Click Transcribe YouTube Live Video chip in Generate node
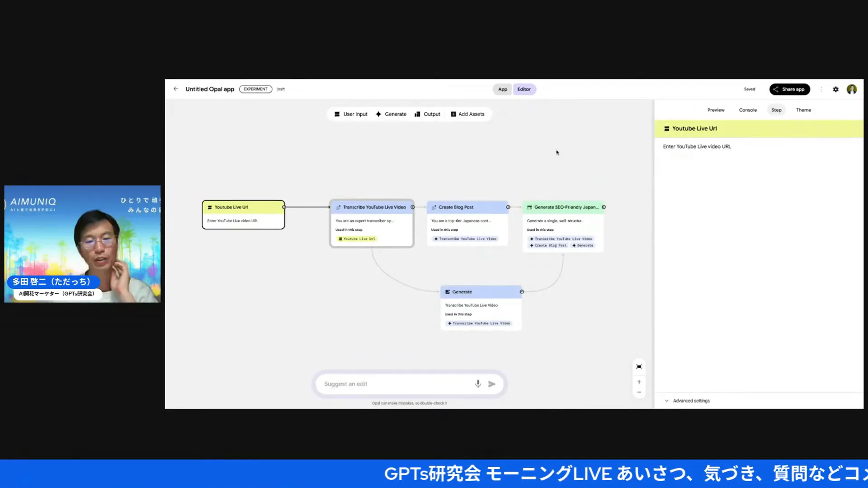The width and height of the screenshot is (868, 488). (479, 324)
